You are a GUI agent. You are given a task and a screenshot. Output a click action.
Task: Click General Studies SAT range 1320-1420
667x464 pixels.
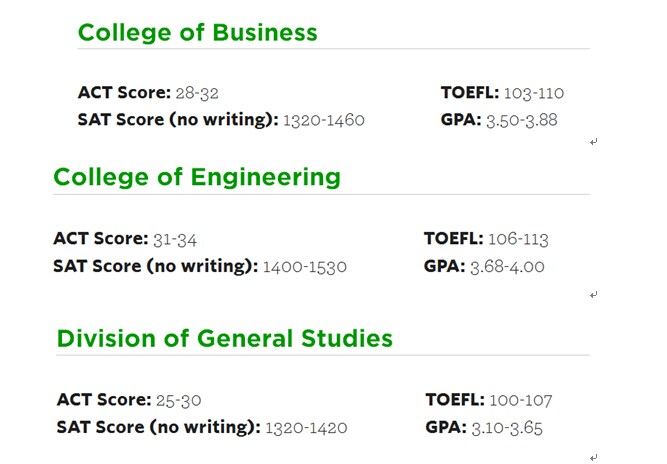coord(306,428)
